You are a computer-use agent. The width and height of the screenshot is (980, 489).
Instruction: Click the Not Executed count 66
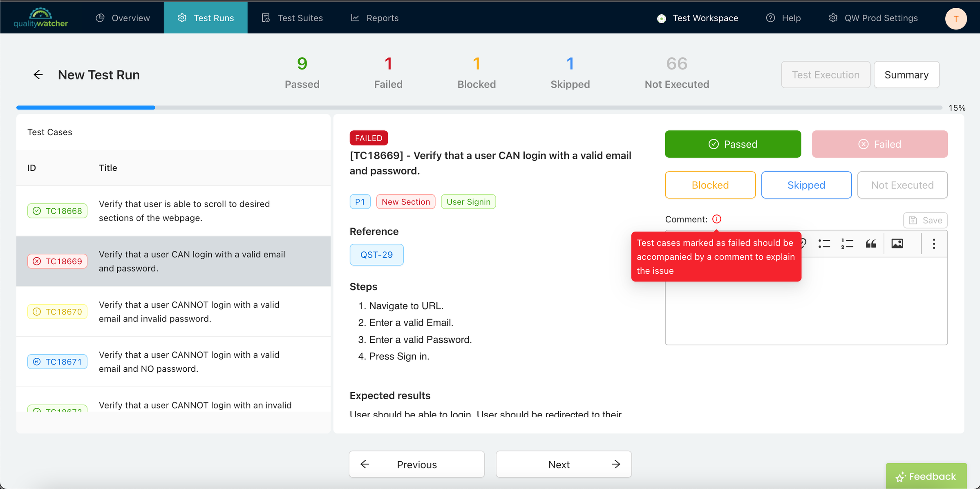pos(677,64)
